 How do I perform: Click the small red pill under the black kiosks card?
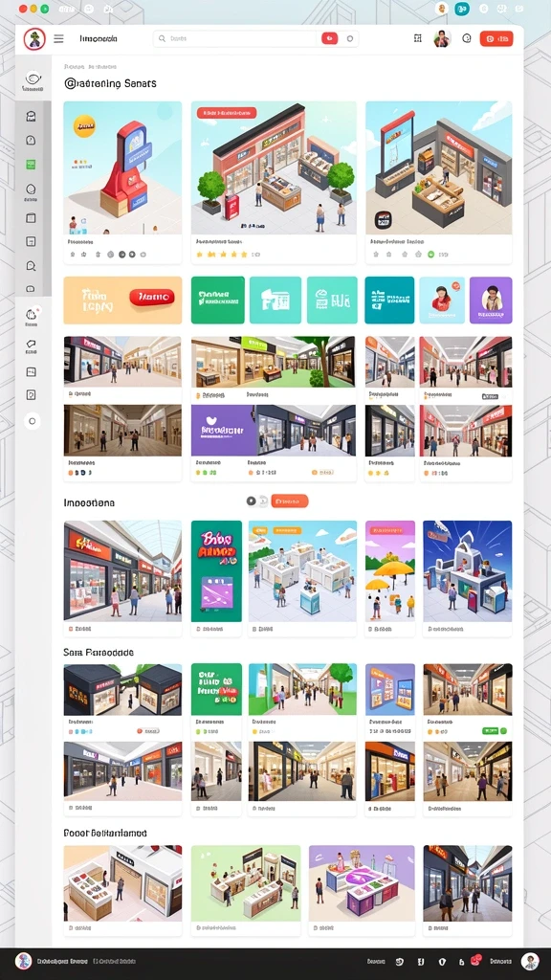click(147, 730)
